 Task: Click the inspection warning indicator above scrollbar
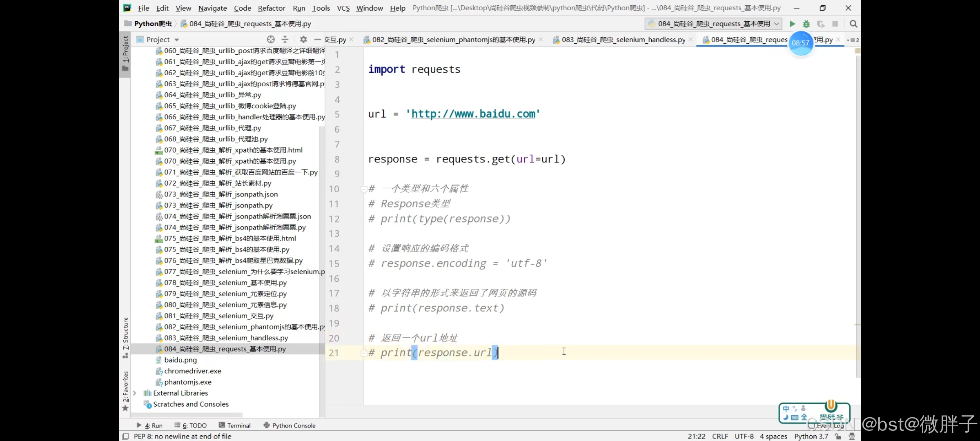pyautogui.click(x=857, y=51)
